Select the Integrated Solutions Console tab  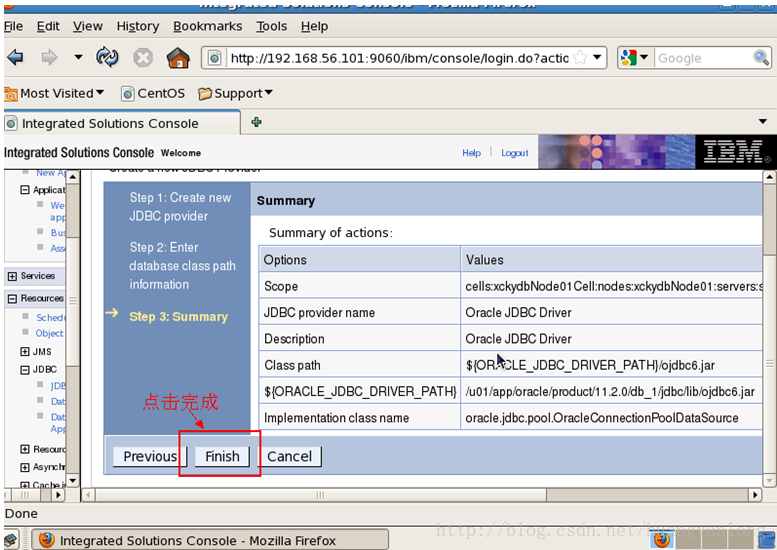pos(122,123)
